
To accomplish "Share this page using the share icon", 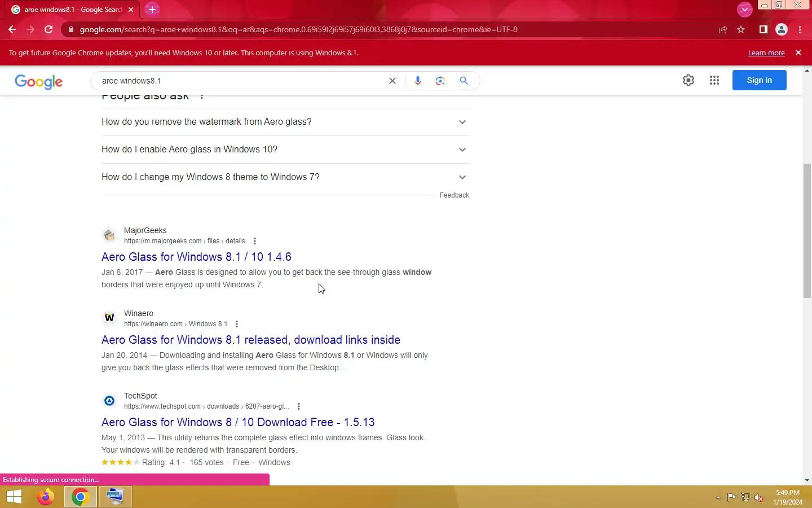I will 722,29.
